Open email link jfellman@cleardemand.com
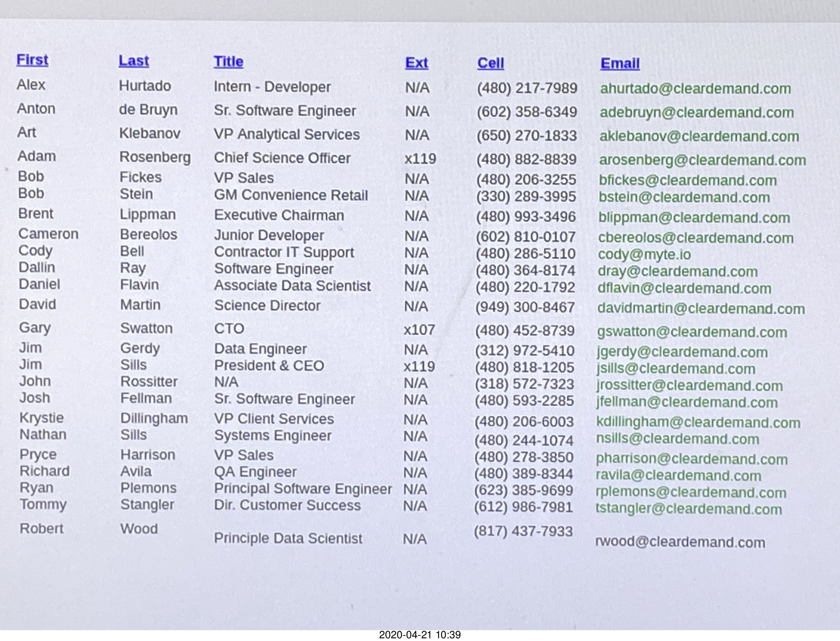The image size is (840, 641). click(x=687, y=403)
